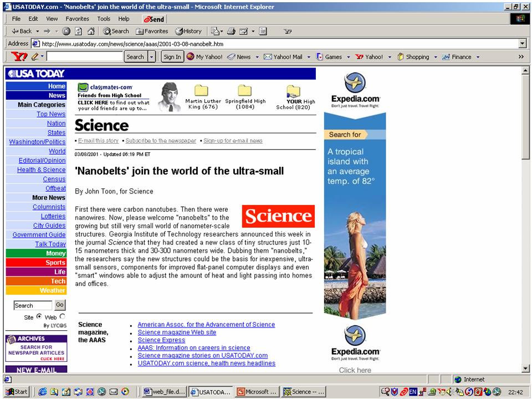Open Games on the Yahoo toolbar
532x399 pixels.
(x=329, y=57)
